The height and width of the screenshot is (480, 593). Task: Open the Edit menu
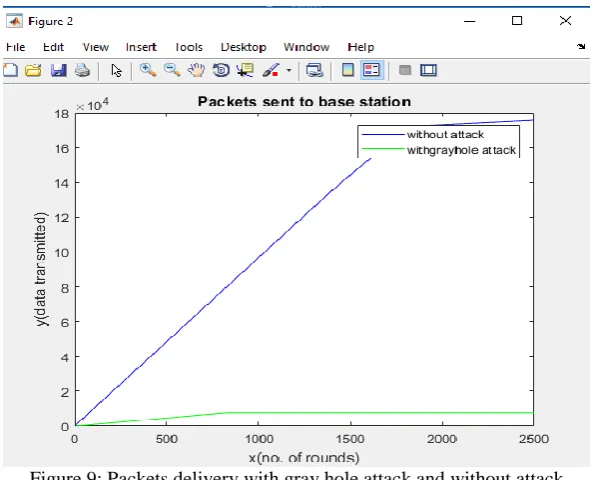click(53, 47)
